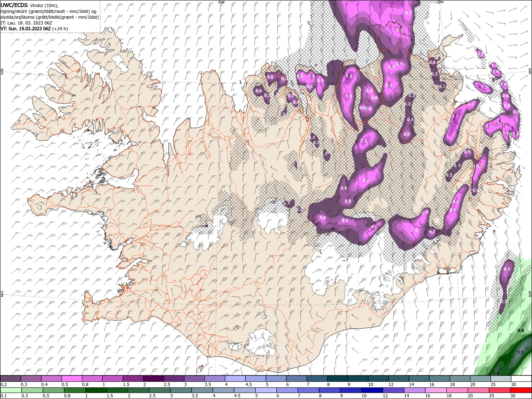The image size is (532, 399).
Task: Click the lilac swatch labeled 14 in bottom legend row
Action: (415, 390)
